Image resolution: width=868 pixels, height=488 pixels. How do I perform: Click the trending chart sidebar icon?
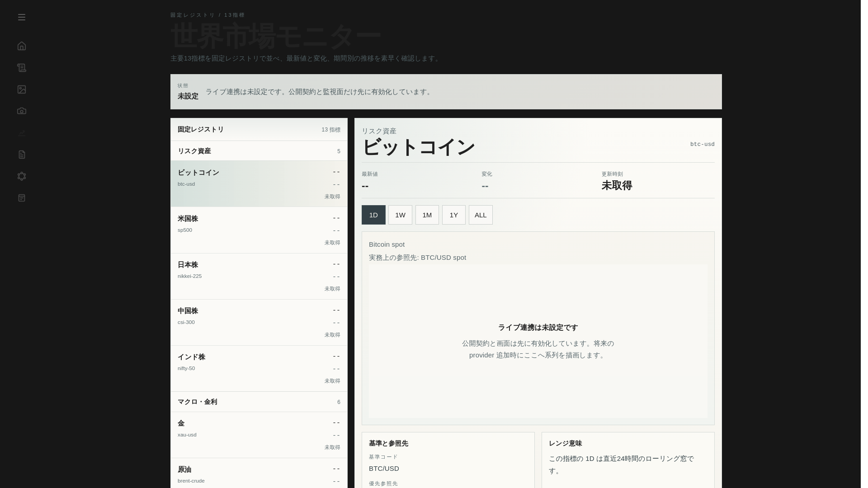[22, 133]
